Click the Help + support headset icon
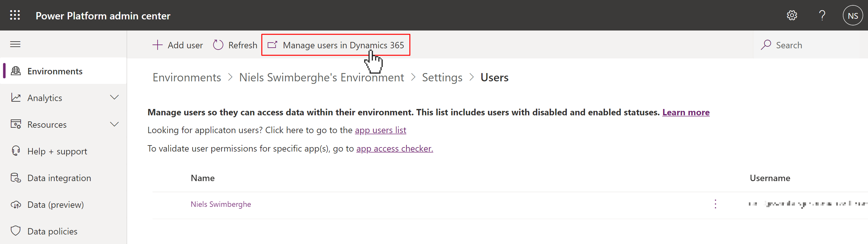Image resolution: width=868 pixels, height=244 pixels. coord(16,151)
